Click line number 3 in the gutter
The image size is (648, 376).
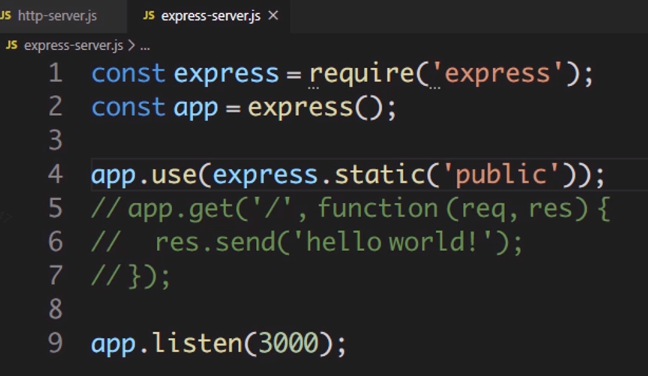55,140
